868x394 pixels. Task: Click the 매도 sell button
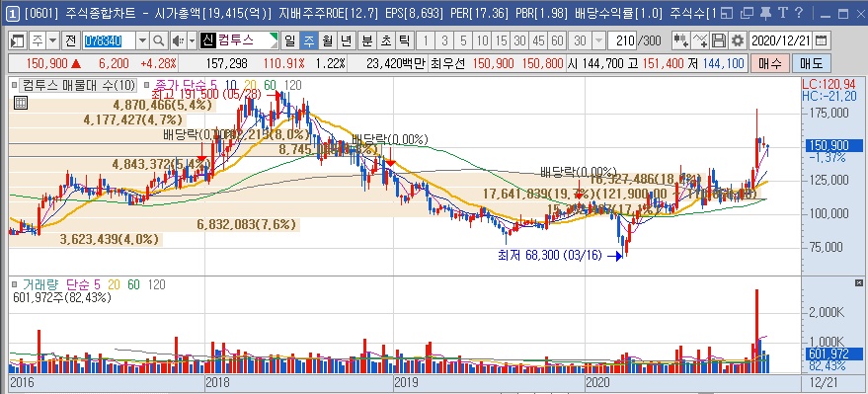coord(811,63)
